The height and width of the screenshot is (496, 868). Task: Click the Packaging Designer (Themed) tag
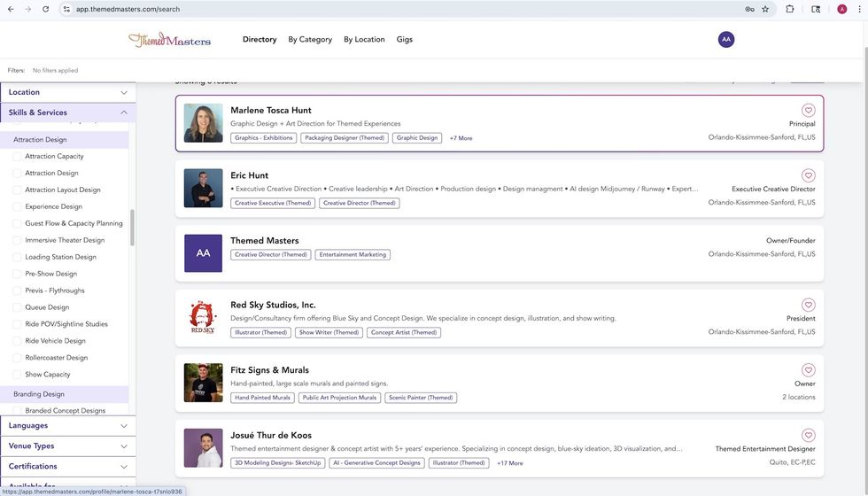tap(345, 138)
